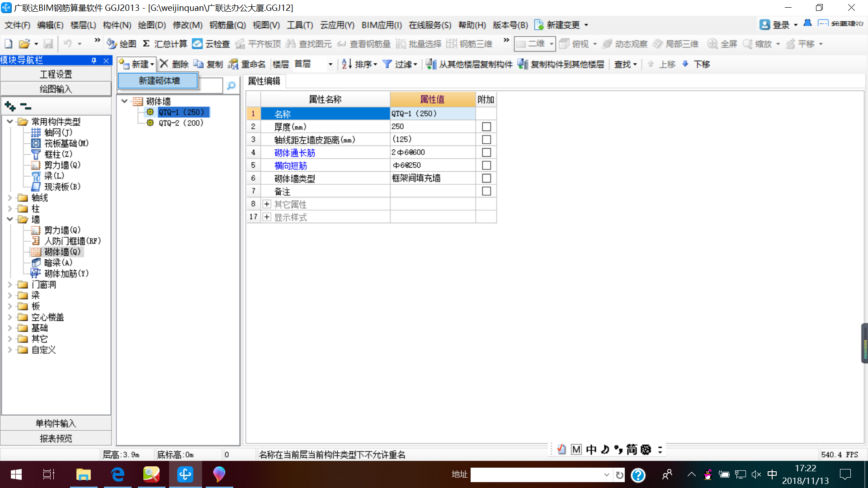Open 文件(F) menu
Image resolution: width=868 pixels, height=488 pixels.
(x=17, y=25)
